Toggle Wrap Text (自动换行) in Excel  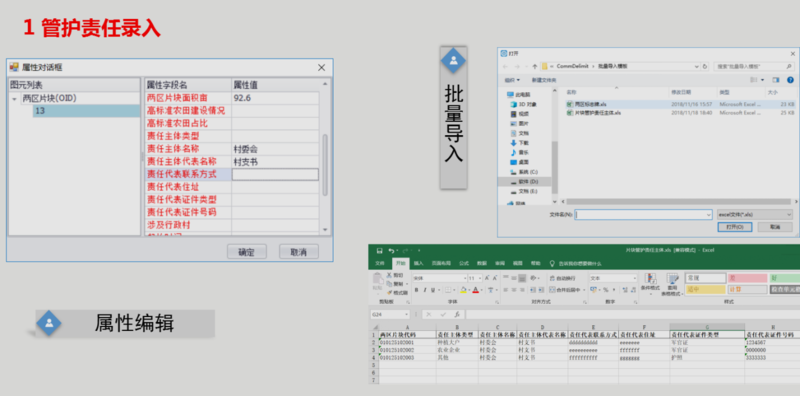pyautogui.click(x=562, y=278)
